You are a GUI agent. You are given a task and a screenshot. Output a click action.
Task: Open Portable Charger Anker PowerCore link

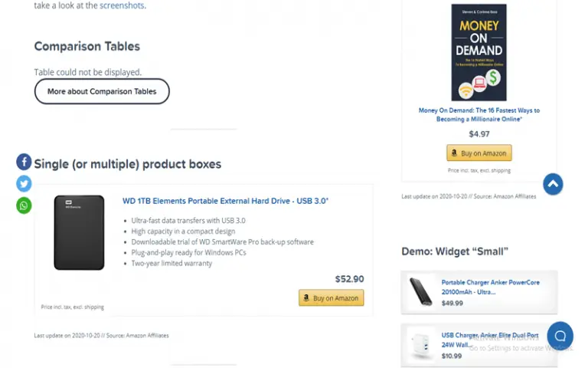pos(491,287)
